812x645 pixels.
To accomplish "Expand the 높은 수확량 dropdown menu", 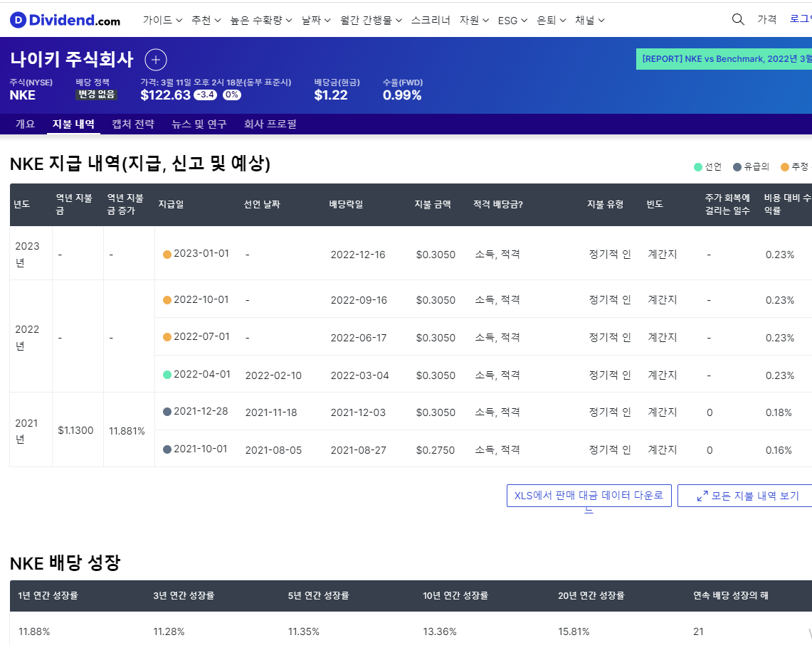I will [261, 20].
